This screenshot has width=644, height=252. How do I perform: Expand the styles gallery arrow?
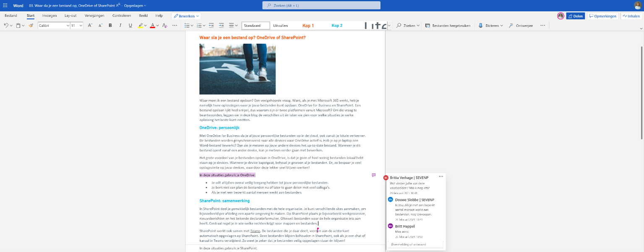[x=389, y=26]
